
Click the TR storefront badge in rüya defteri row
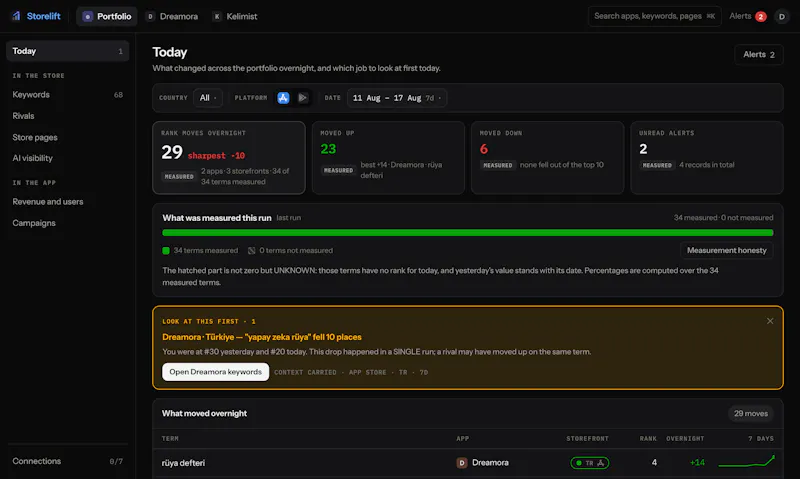[x=590, y=463]
